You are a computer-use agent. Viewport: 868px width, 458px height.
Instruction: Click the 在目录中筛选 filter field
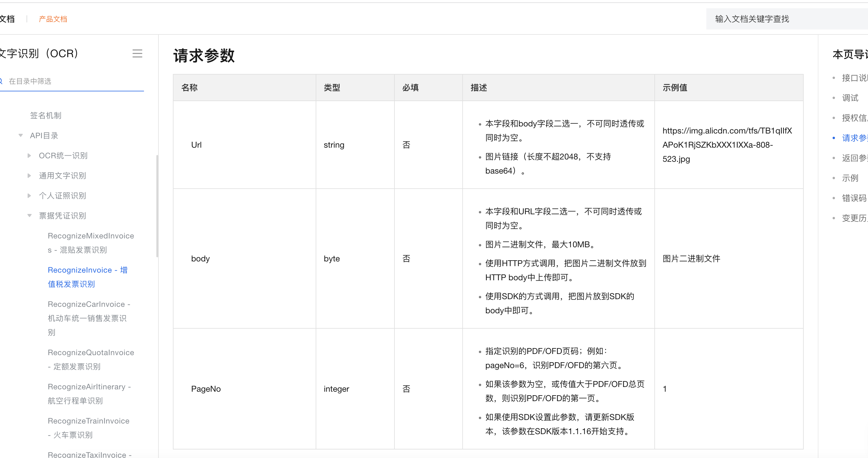point(72,81)
